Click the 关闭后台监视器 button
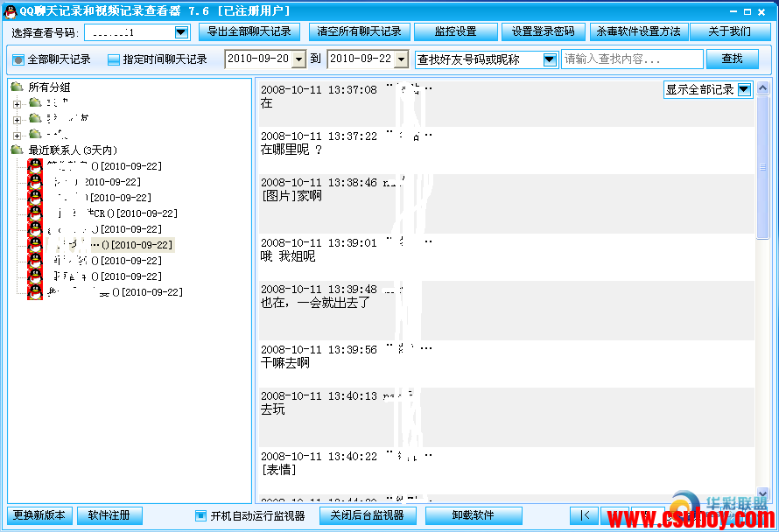779x532 pixels. tap(368, 515)
